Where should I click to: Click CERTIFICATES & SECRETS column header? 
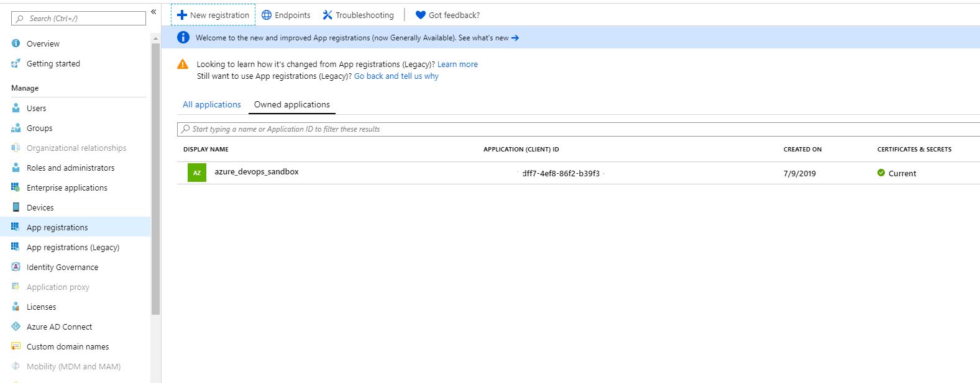pyautogui.click(x=914, y=149)
